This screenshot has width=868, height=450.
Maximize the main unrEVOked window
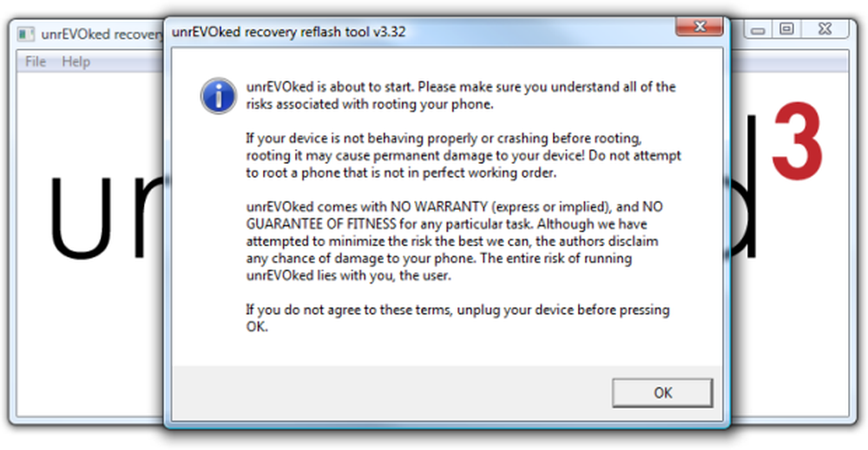point(786,29)
